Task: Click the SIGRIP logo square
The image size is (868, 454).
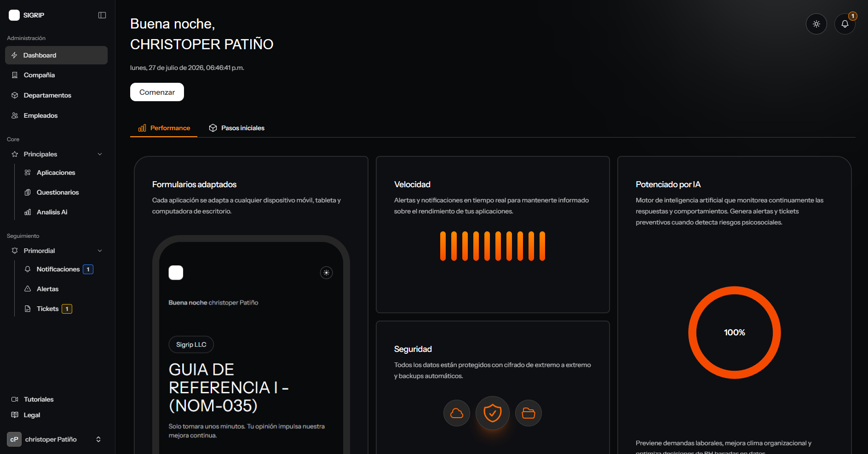Action: (x=14, y=15)
